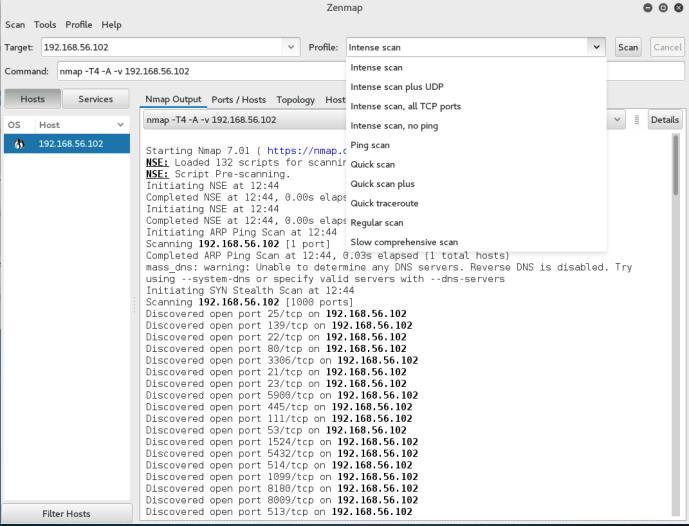Image resolution: width=689 pixels, height=526 pixels.
Task: Click the 'Initiating SYN Stealth Scan at 12:44' line
Action: click(250, 290)
